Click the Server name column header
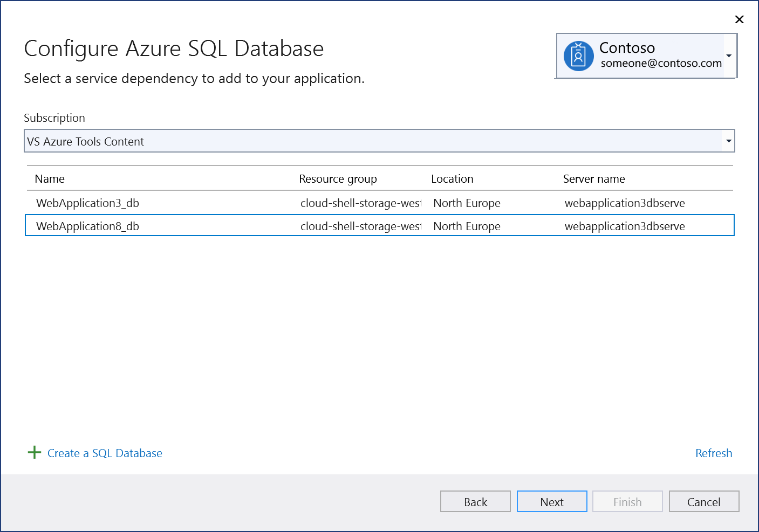This screenshot has width=759, height=532. point(594,178)
